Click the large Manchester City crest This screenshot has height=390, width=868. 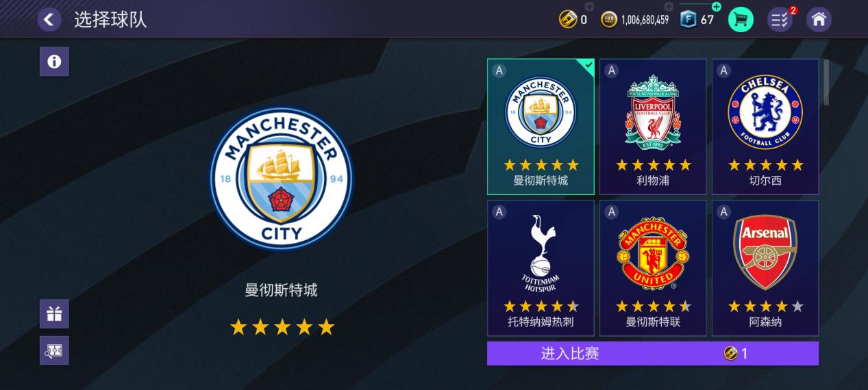(282, 179)
